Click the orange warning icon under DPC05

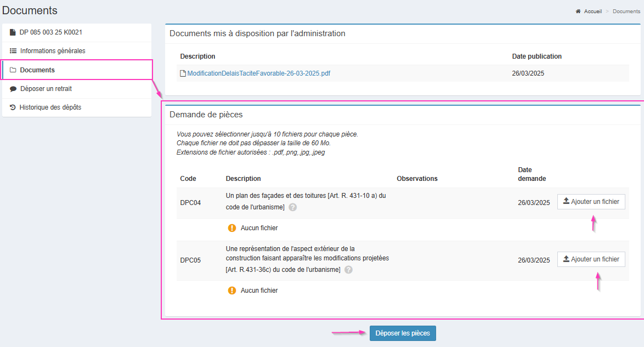click(232, 291)
